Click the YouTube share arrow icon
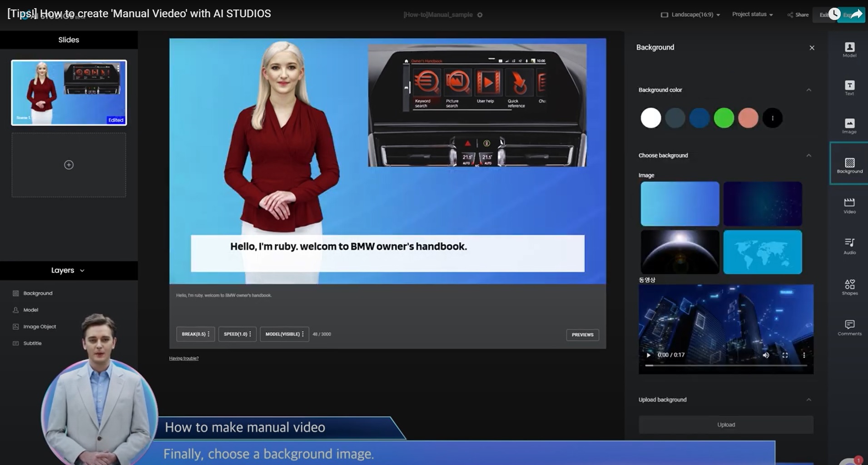This screenshot has width=868, height=465. [856, 14]
